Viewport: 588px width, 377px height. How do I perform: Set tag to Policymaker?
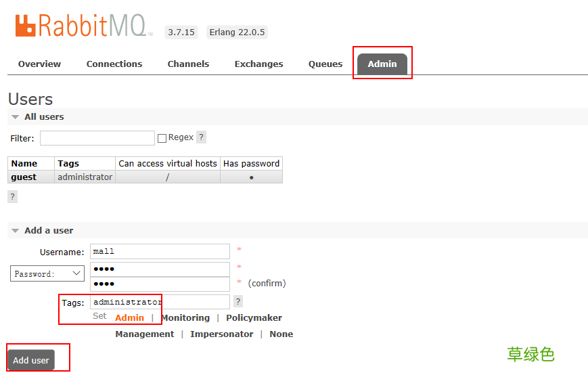click(x=254, y=318)
